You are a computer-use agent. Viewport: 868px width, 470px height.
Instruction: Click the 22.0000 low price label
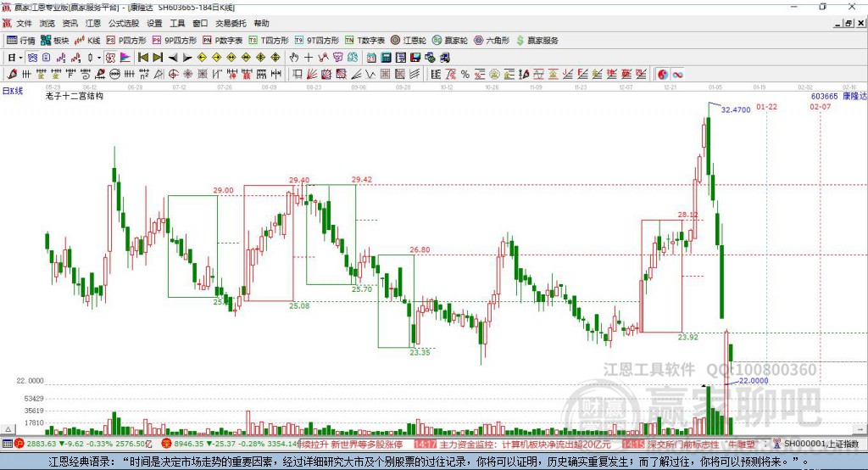754,381
